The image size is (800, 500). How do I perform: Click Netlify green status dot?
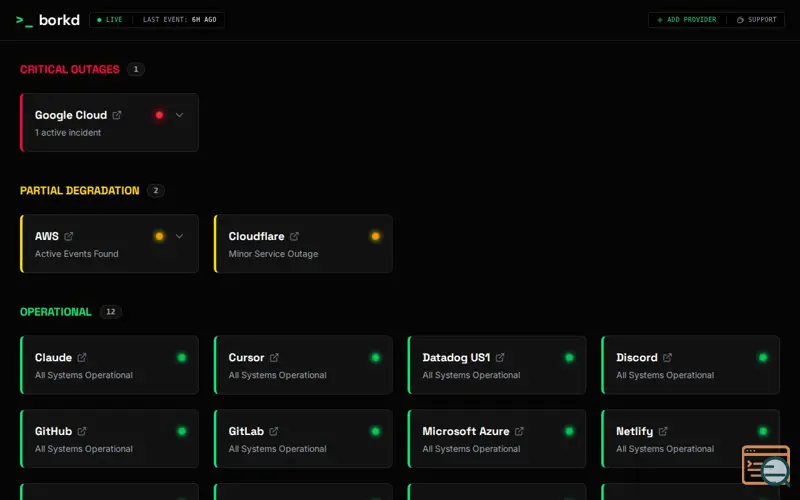pos(763,431)
